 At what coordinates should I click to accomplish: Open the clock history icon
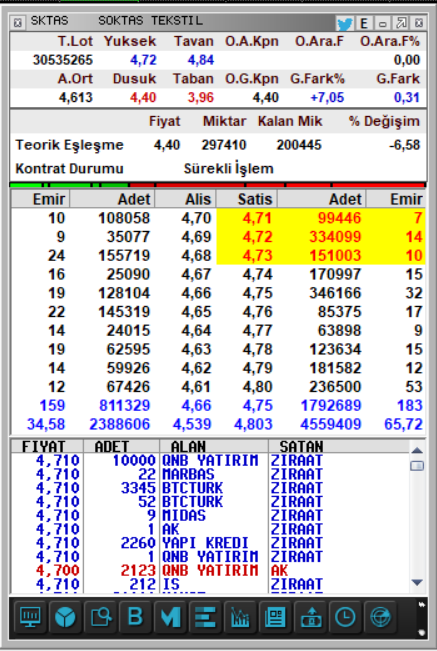point(345,617)
